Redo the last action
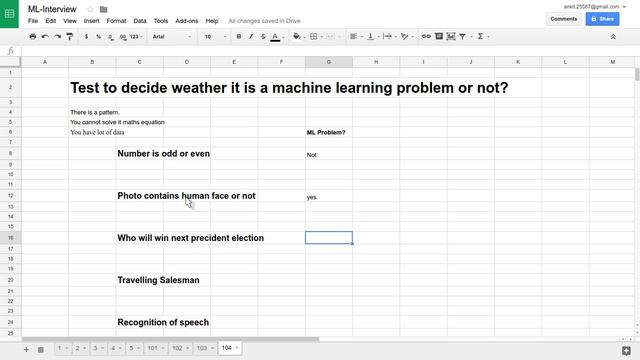The height and width of the screenshot is (360, 640). [x=58, y=37]
